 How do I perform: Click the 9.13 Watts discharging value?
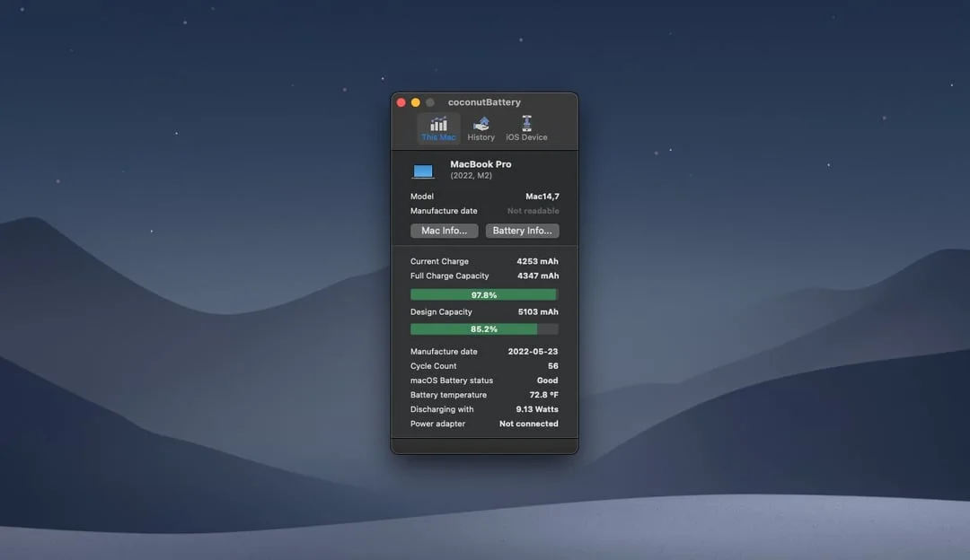click(x=537, y=409)
